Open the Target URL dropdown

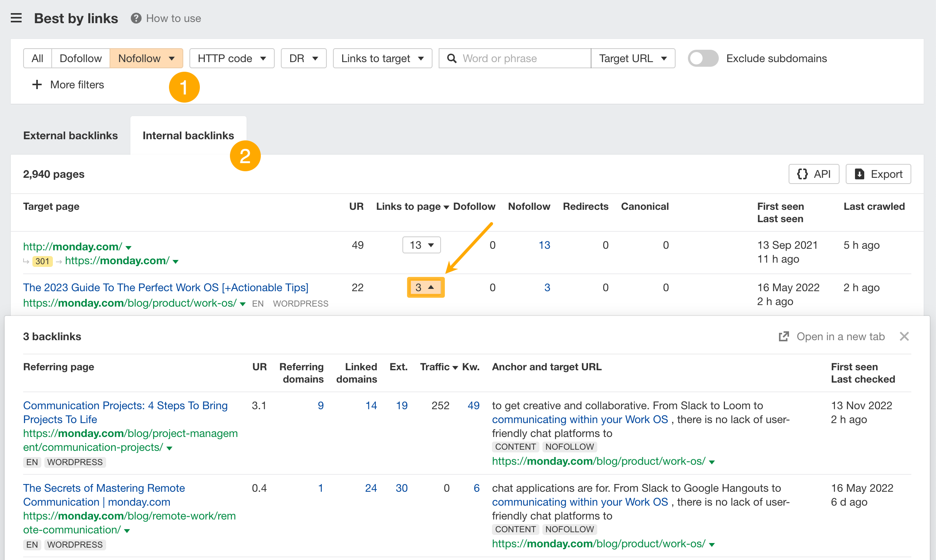(x=633, y=58)
